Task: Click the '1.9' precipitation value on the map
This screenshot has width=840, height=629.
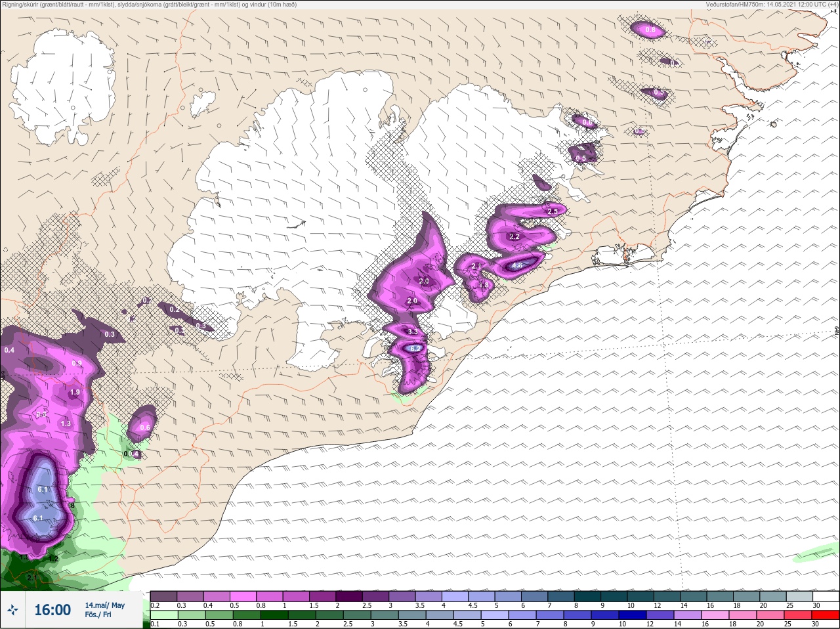Action: coord(74,393)
